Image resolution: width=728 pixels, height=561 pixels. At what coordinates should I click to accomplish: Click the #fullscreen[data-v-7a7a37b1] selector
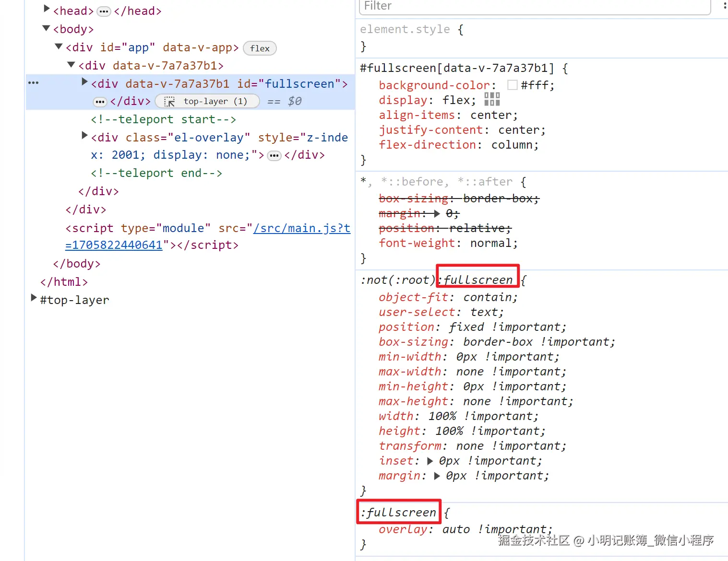[457, 68]
